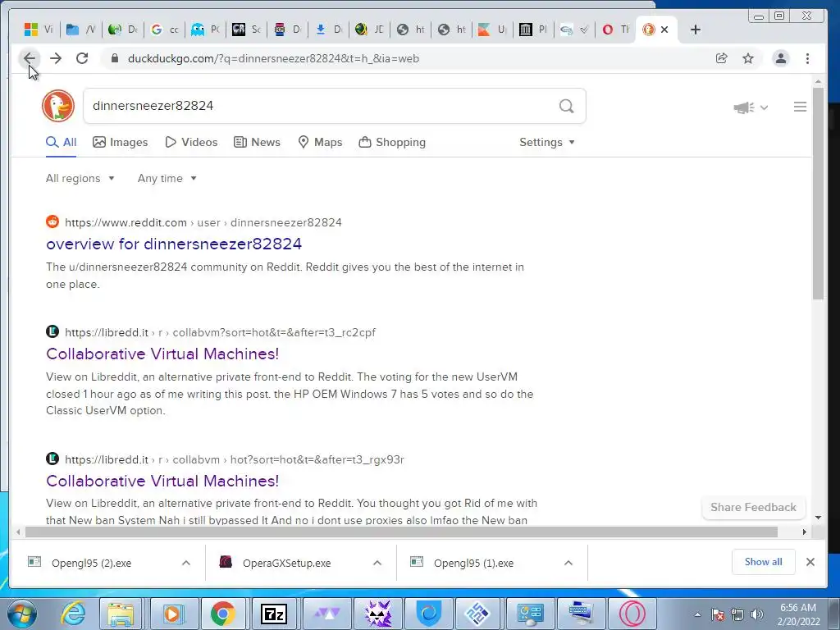Reload the DuckDuckGo page
The width and height of the screenshot is (840, 630).
coord(82,58)
